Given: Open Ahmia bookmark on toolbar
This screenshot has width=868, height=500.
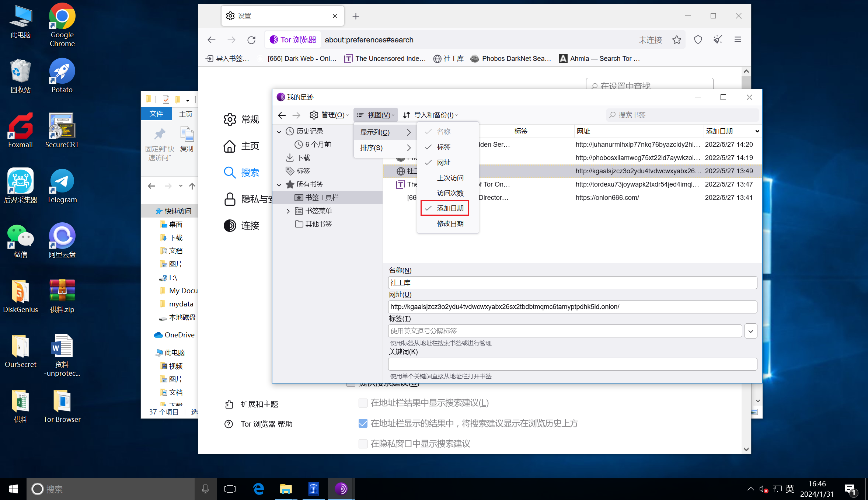Looking at the screenshot, I should (599, 59).
